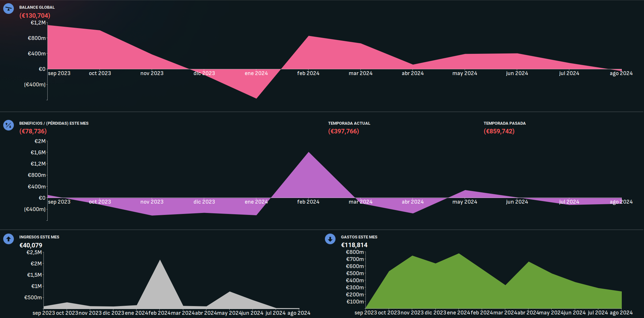Click the €800m axis label in expenses chart
The image size is (644, 318).
click(x=355, y=252)
